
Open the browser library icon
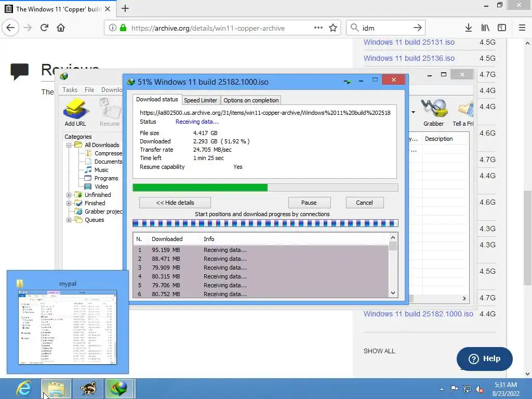485,28
